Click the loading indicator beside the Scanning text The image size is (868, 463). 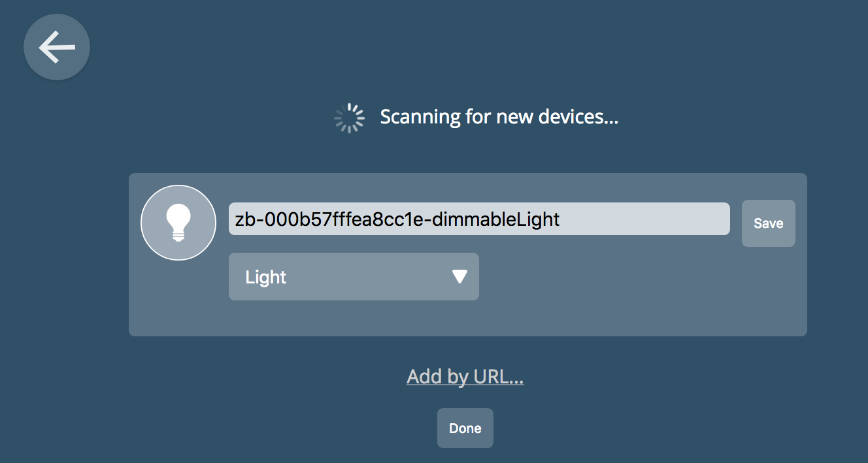349,118
